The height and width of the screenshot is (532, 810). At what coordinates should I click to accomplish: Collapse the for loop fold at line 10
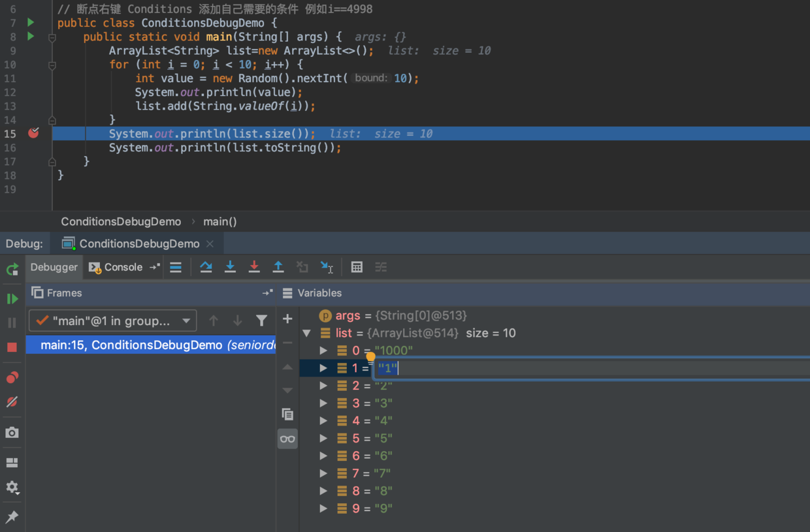[52, 65]
